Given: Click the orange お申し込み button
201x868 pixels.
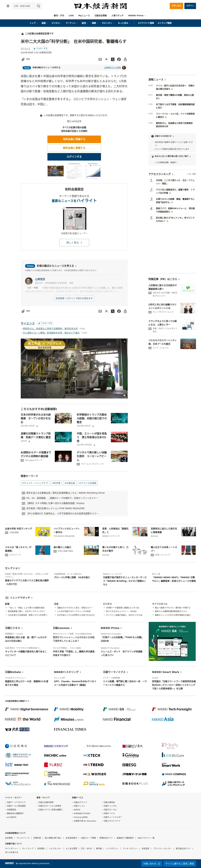Looking at the screenshot, I should pos(176,6).
